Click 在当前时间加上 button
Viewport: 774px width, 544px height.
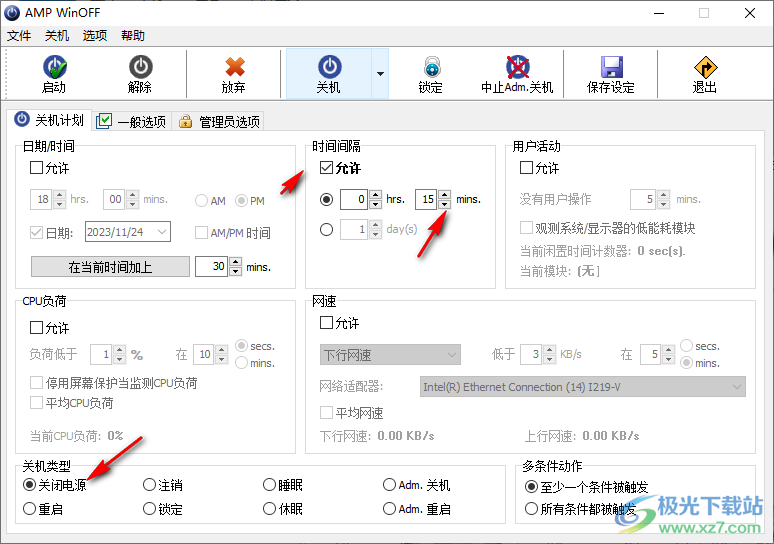point(110,267)
